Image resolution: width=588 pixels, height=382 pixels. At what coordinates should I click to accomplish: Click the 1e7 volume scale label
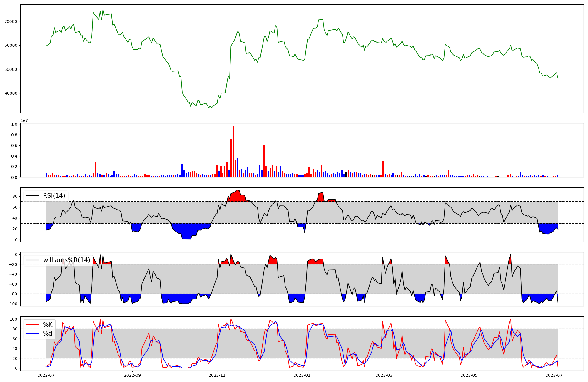click(x=24, y=120)
